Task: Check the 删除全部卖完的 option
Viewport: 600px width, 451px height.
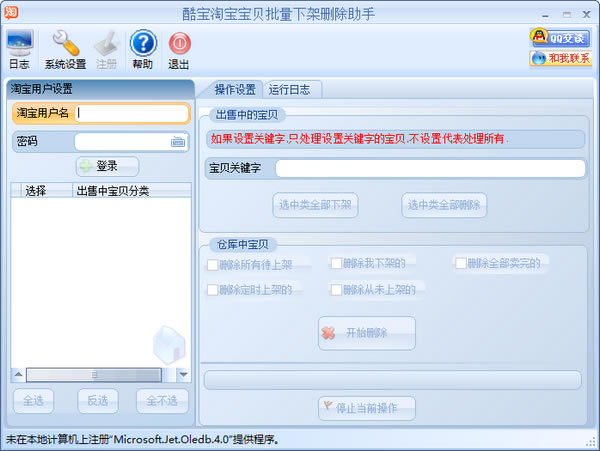Action: [461, 263]
